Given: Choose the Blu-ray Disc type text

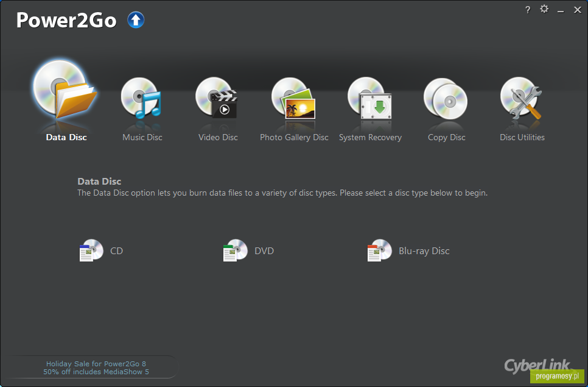Looking at the screenshot, I should point(424,250).
